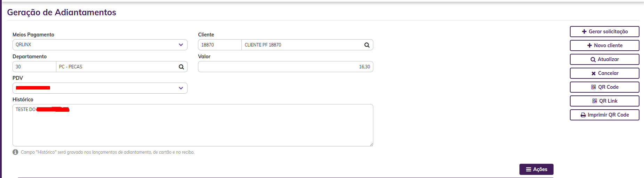
Task: Click the Cliente code field with 18870
Action: point(220,45)
